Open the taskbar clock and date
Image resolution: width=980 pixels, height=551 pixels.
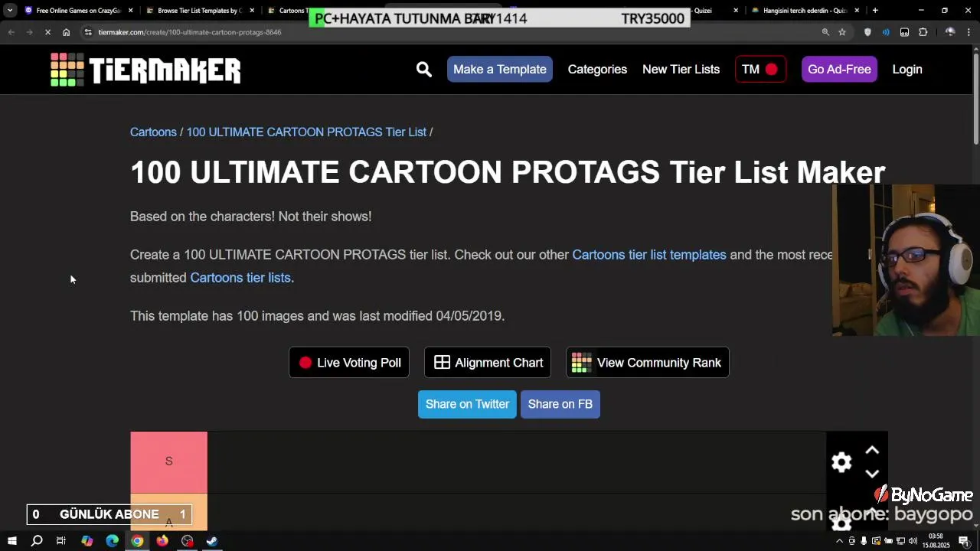[936, 541]
